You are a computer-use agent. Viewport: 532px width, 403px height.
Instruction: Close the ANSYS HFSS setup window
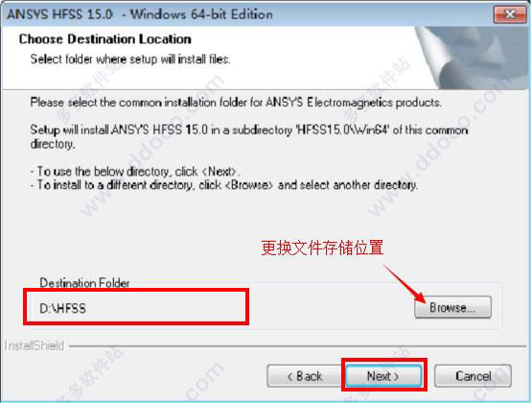[510, 14]
